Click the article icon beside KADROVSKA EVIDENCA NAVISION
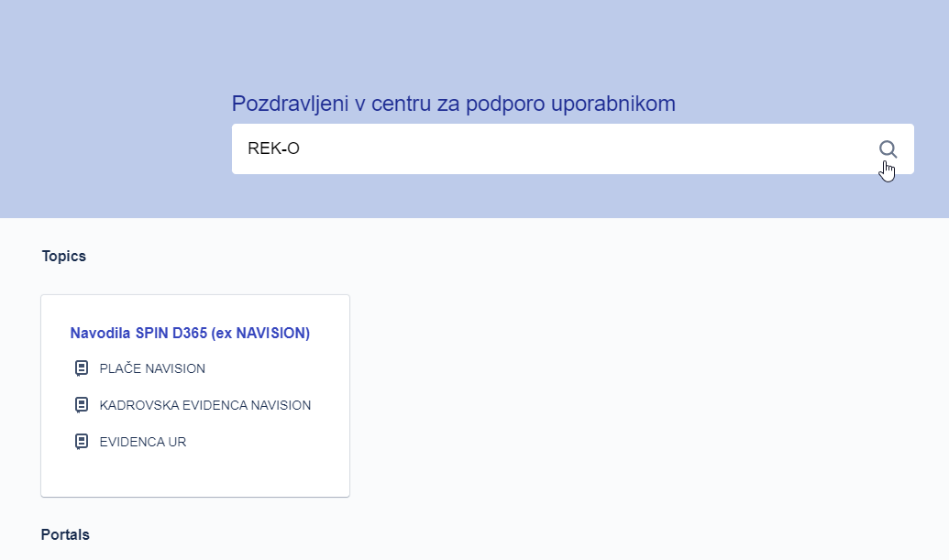The image size is (949, 560). point(81,405)
